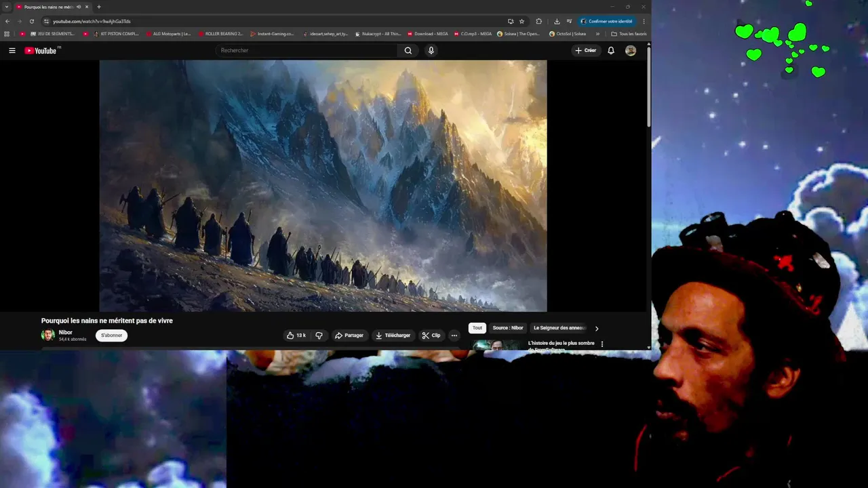Click Confirmer votre identité button
The height and width of the screenshot is (488, 868).
pos(606,21)
